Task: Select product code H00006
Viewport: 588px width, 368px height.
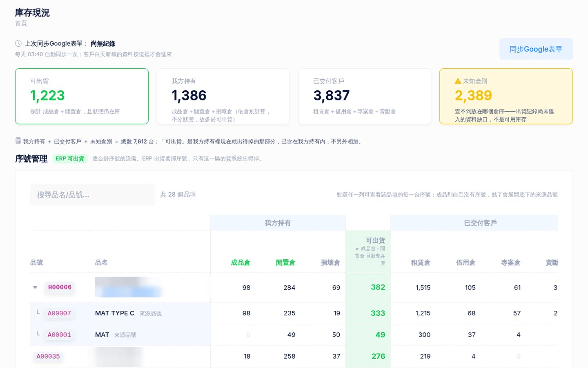Action: click(x=60, y=287)
